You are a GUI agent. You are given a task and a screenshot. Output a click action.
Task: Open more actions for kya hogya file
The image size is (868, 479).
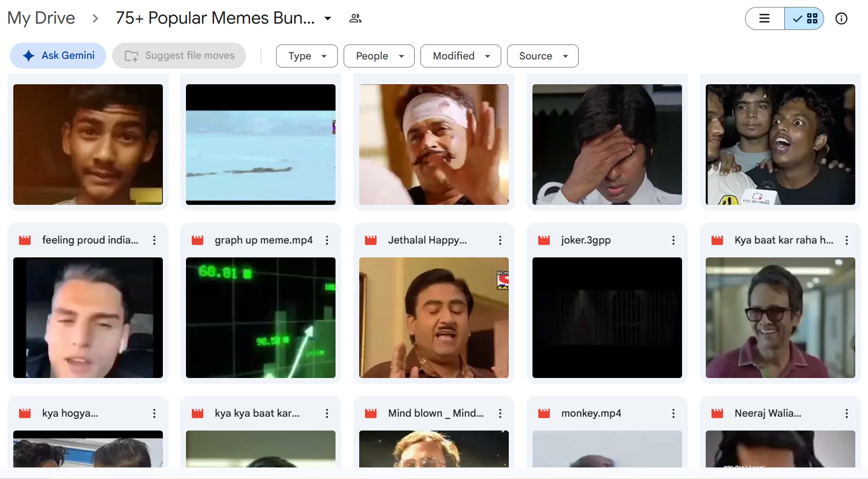pyautogui.click(x=154, y=413)
